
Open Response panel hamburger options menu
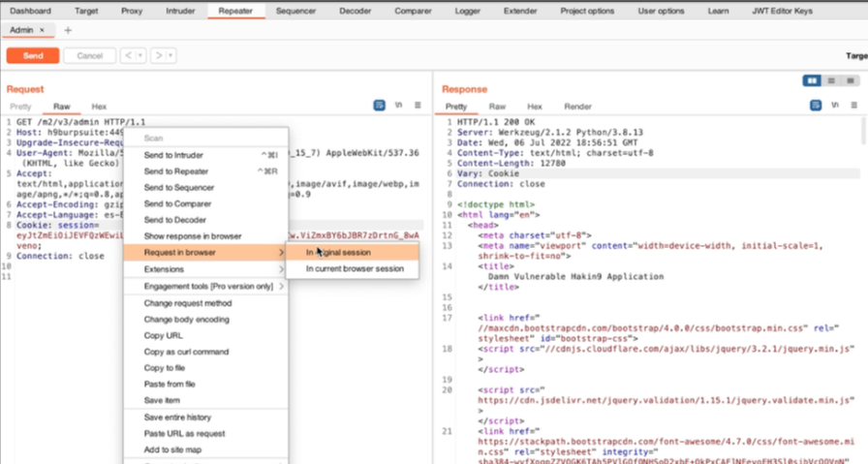854,106
